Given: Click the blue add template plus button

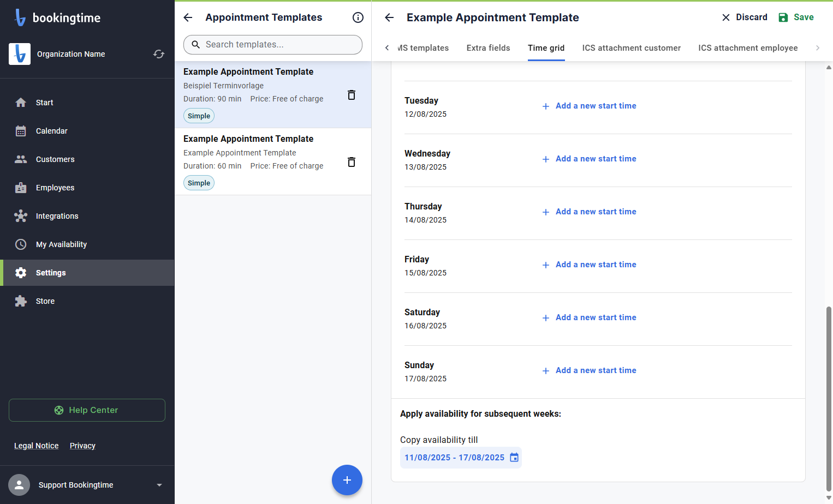Looking at the screenshot, I should (347, 480).
